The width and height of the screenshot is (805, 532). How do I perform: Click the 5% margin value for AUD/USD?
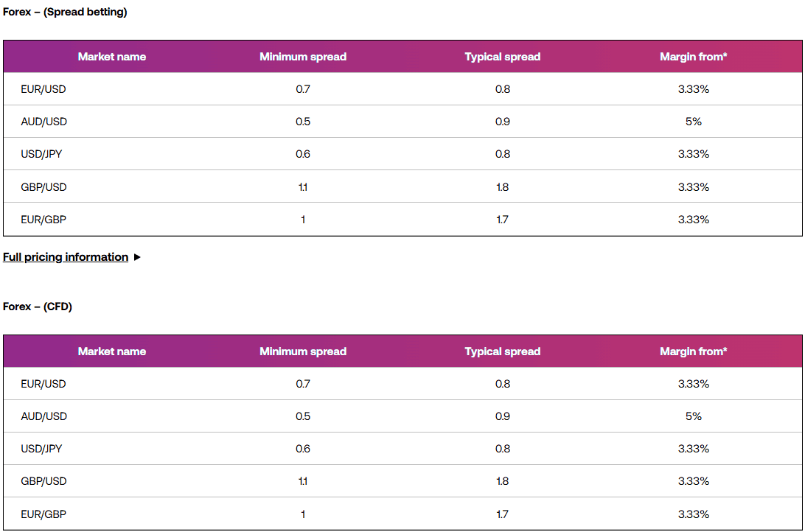click(693, 121)
